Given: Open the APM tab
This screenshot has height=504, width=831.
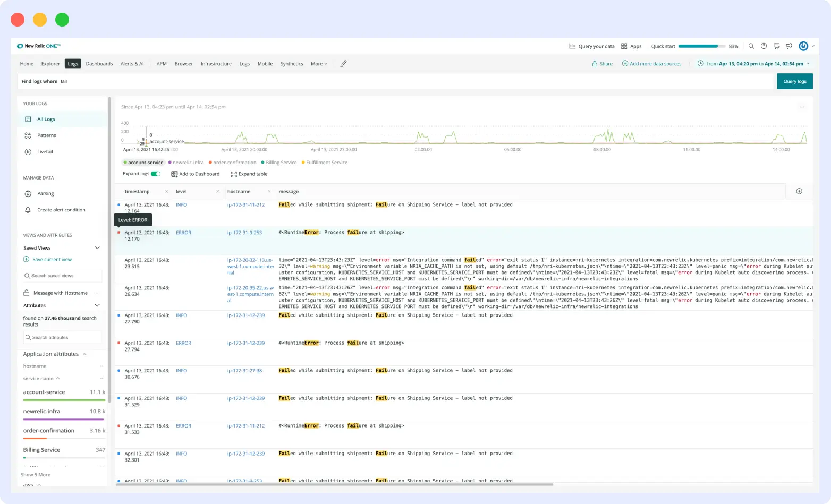Looking at the screenshot, I should (162, 64).
